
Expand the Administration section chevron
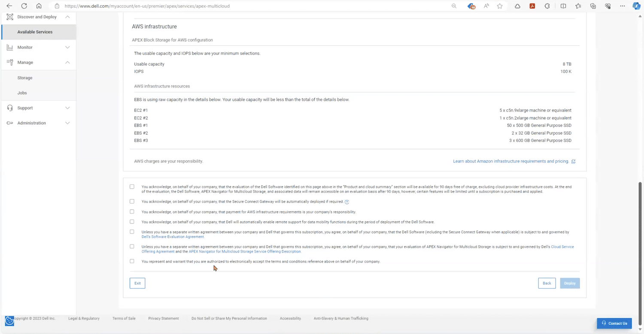[x=67, y=123]
